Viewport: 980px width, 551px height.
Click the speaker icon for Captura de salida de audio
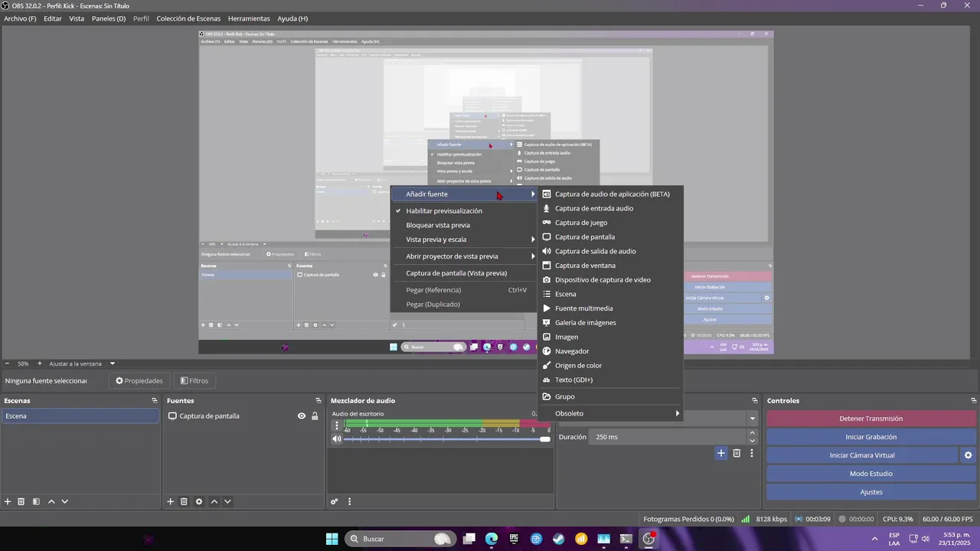(x=547, y=251)
